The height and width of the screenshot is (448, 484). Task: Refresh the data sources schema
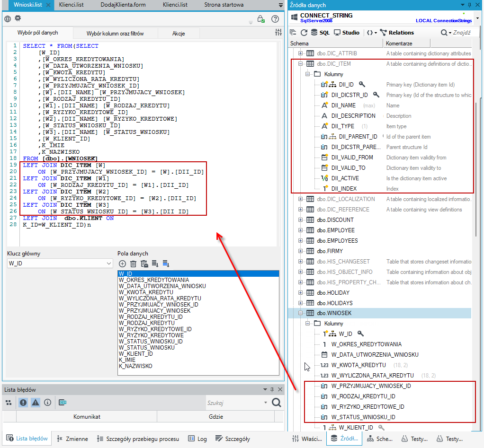[x=304, y=33]
